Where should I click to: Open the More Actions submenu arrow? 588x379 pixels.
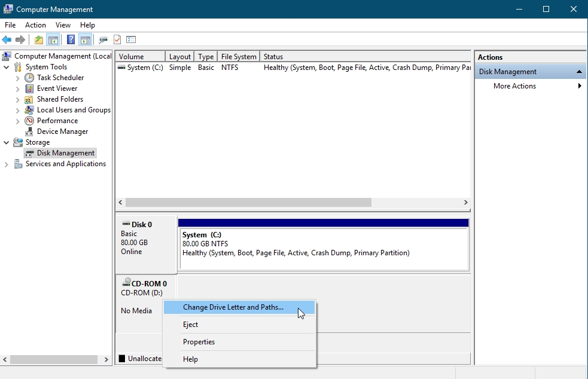580,86
